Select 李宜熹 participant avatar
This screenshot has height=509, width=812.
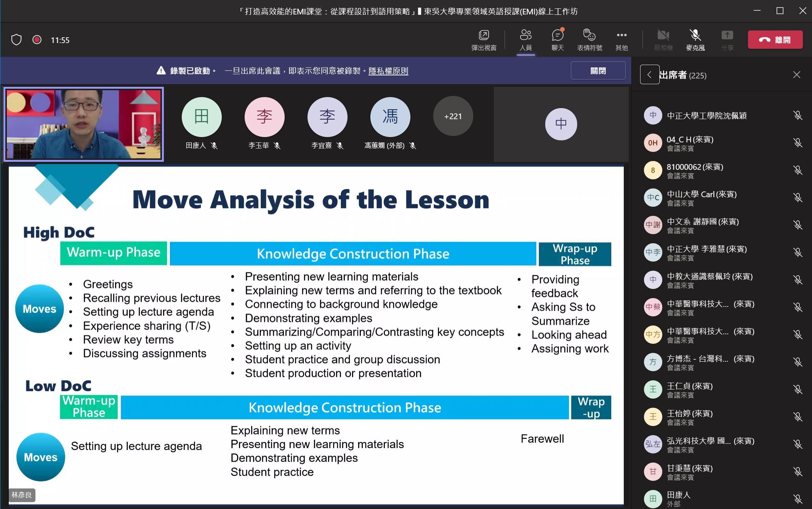[x=327, y=116]
